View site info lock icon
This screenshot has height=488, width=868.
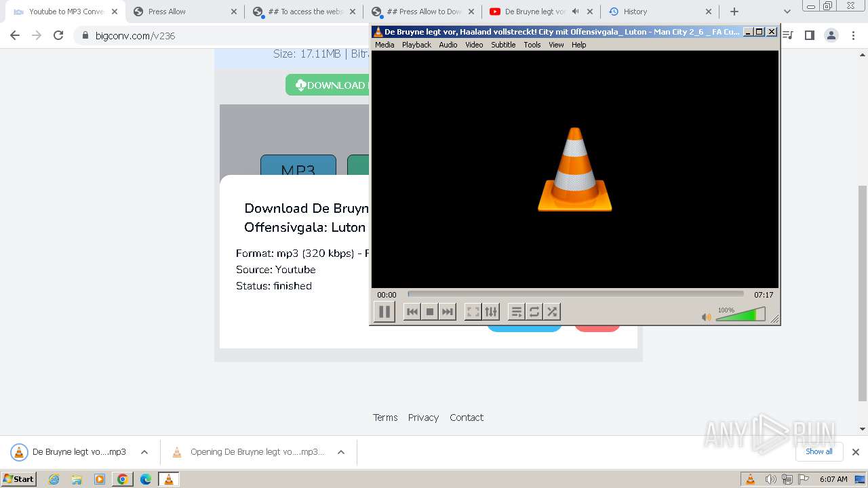(85, 35)
